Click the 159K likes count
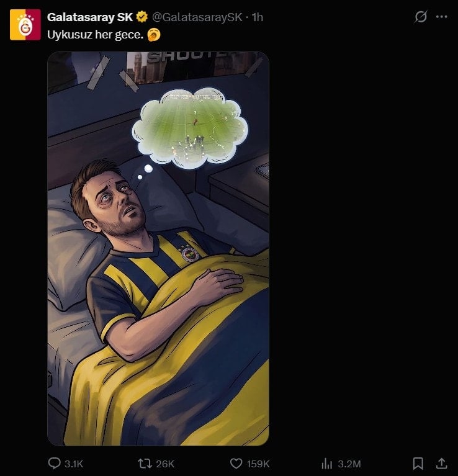The height and width of the screenshot is (476, 458). click(x=258, y=464)
